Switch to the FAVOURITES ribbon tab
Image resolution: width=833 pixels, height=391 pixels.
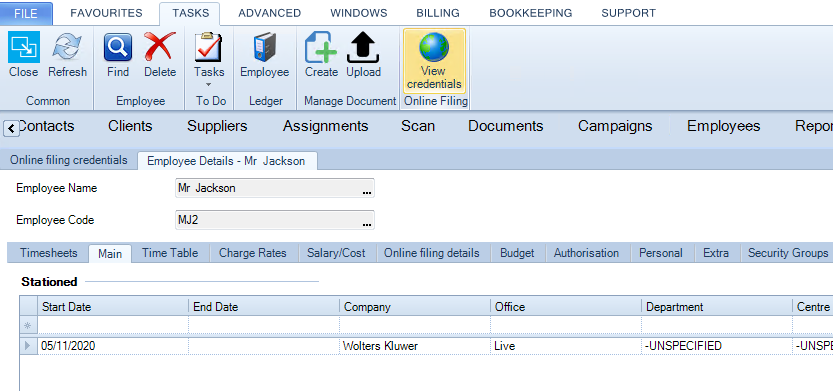tap(106, 13)
